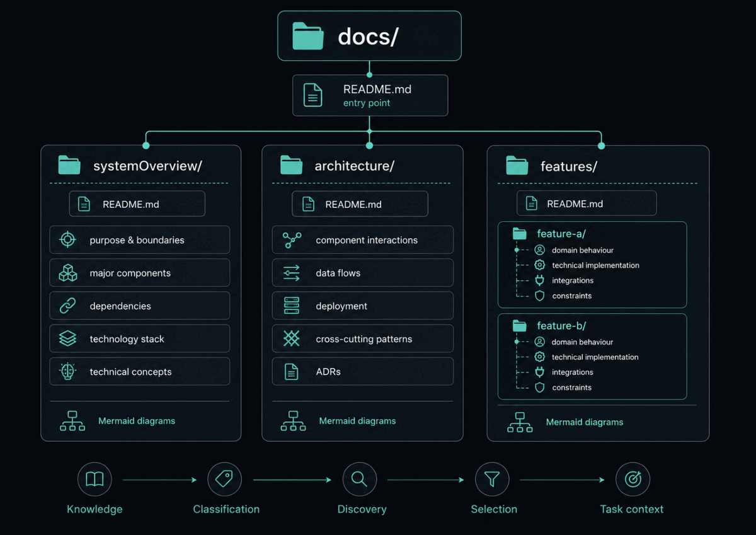Click the Task context target icon

(x=633, y=480)
